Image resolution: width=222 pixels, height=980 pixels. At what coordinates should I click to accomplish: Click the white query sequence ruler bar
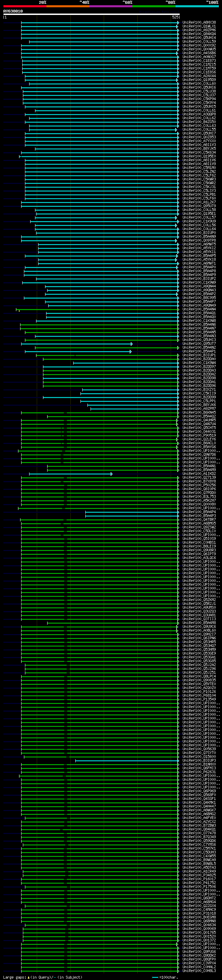(x=92, y=14)
